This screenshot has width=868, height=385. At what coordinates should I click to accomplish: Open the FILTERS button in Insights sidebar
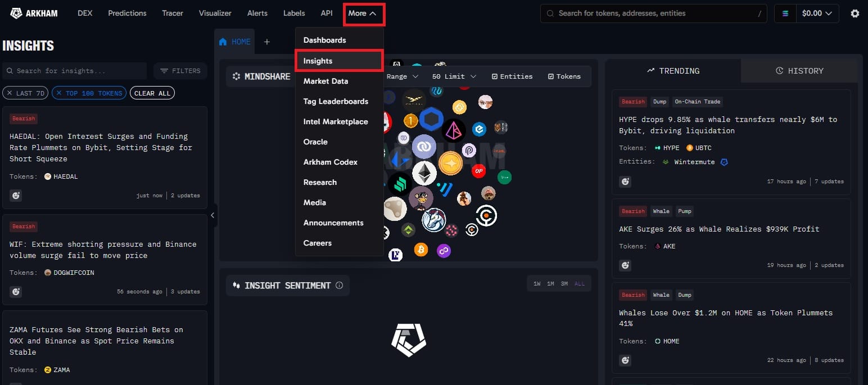click(x=180, y=71)
